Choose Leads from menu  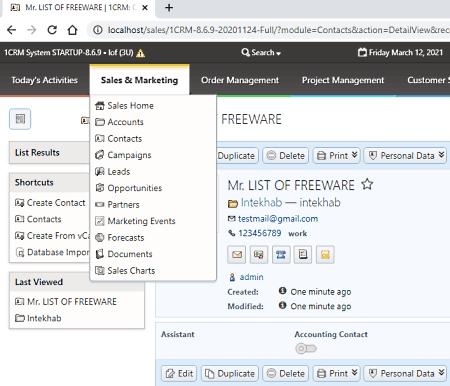coord(153,172)
